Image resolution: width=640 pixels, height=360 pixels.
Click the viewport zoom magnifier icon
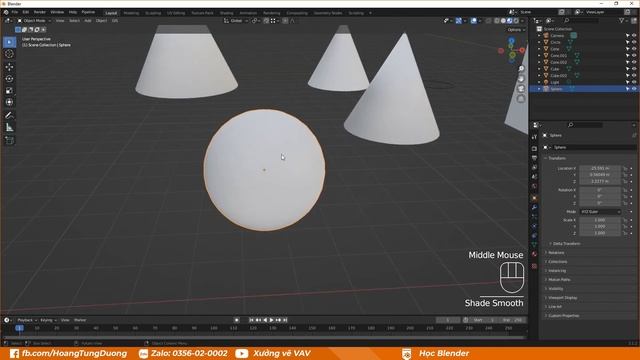coord(521,69)
